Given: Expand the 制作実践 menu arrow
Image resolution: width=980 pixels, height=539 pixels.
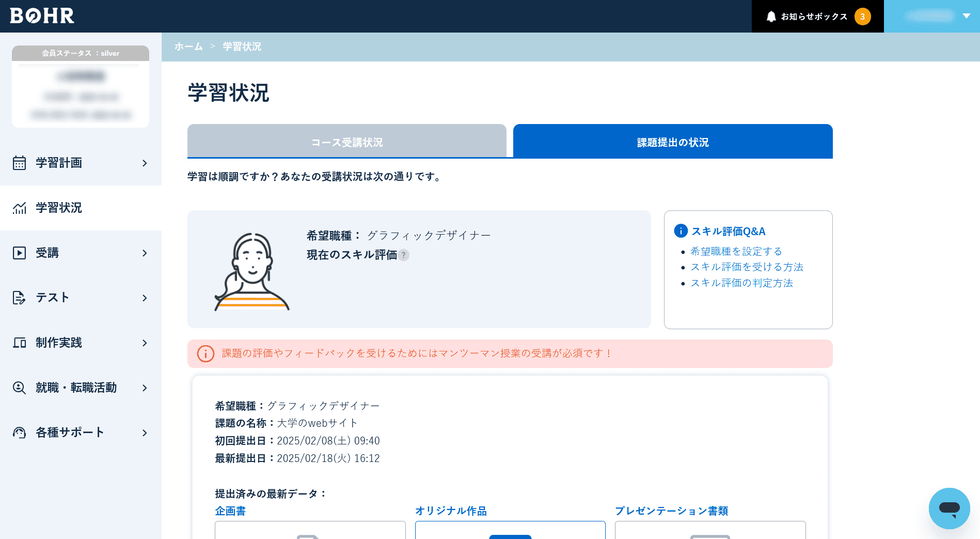Looking at the screenshot, I should click(145, 343).
